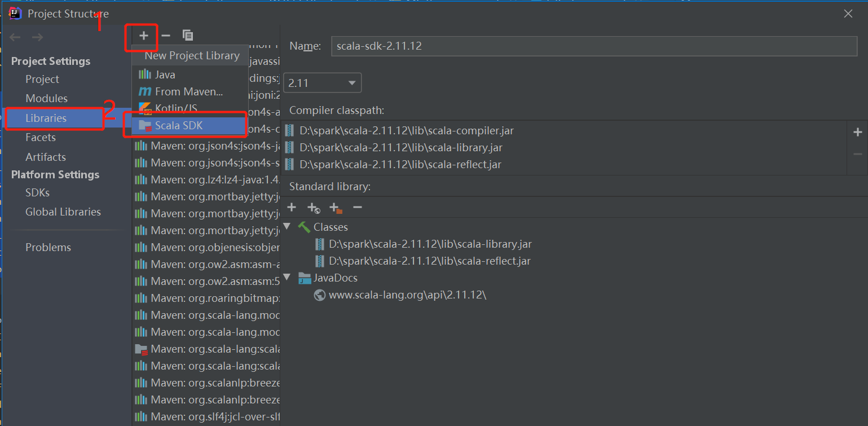Click add documentation URL globe-plus icon
Image resolution: width=868 pixels, height=426 pixels.
(314, 208)
